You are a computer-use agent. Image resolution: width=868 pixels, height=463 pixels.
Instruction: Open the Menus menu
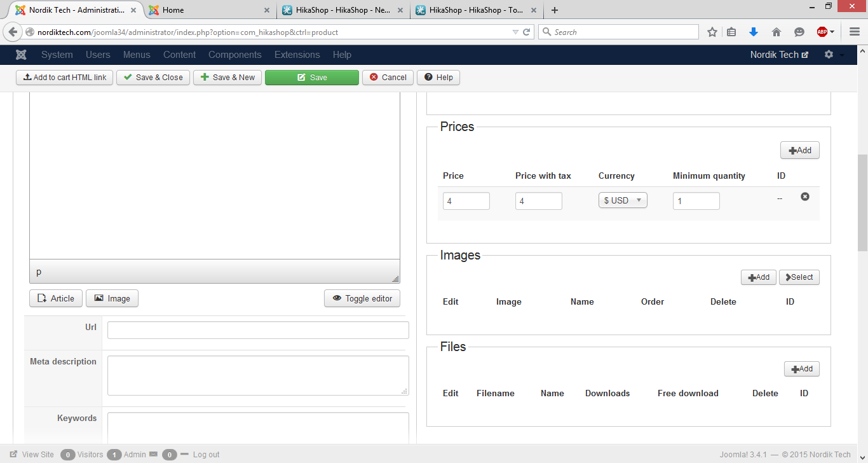[x=137, y=55]
